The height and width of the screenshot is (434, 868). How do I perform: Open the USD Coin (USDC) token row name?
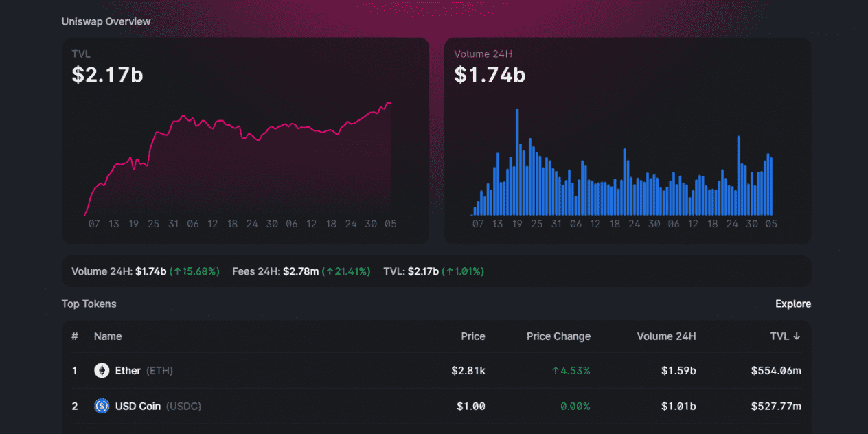159,406
